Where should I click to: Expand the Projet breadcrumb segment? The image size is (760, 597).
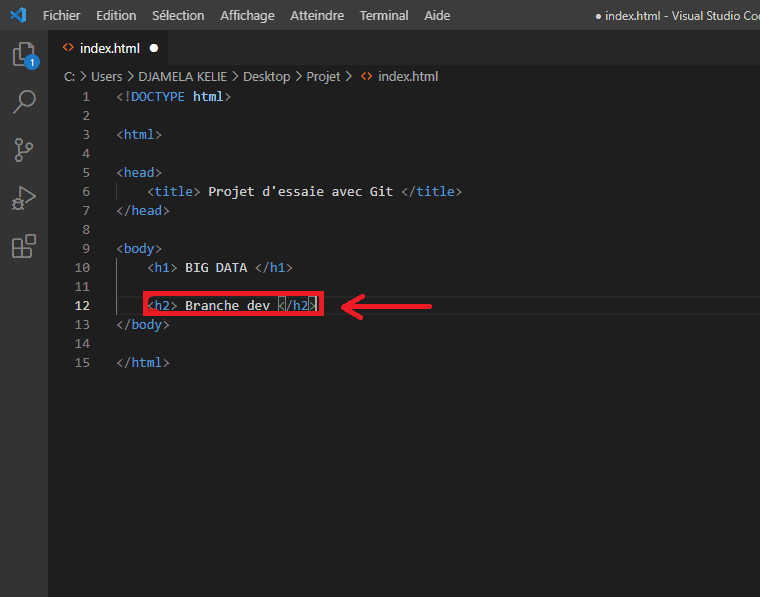tap(323, 76)
